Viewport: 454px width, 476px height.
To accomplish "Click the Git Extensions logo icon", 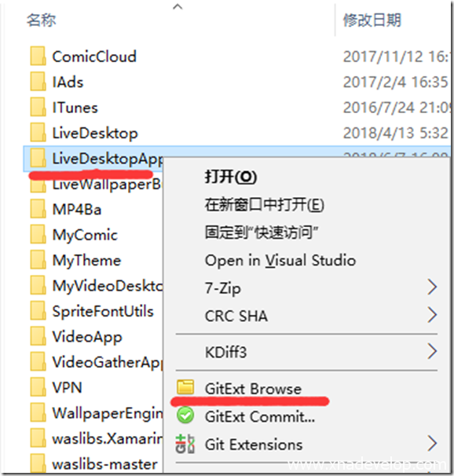I will click(185, 444).
